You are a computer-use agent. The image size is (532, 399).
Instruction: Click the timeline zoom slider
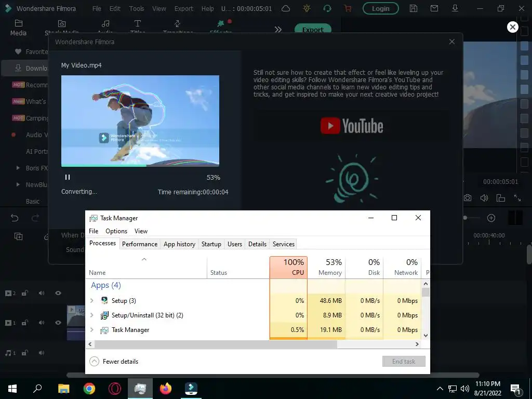471,218
